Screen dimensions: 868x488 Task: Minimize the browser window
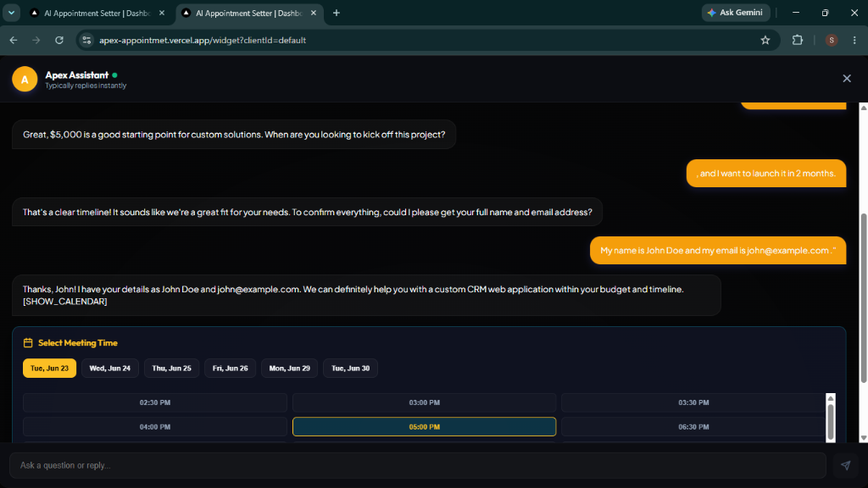coord(795,13)
